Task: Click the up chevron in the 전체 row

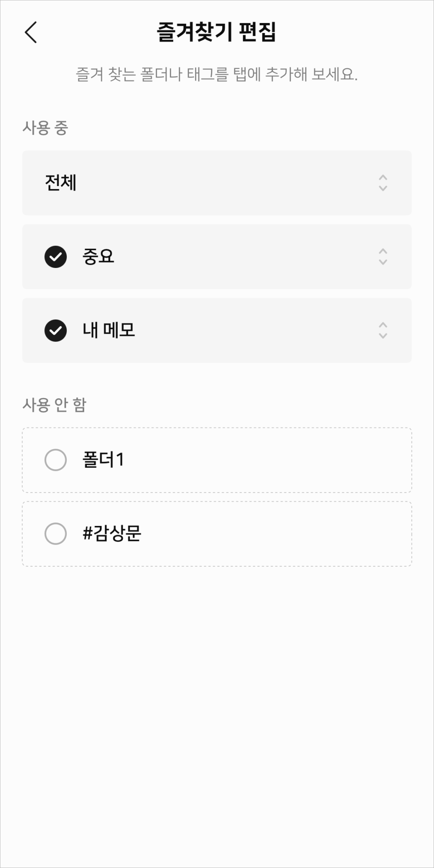Action: pyautogui.click(x=383, y=178)
